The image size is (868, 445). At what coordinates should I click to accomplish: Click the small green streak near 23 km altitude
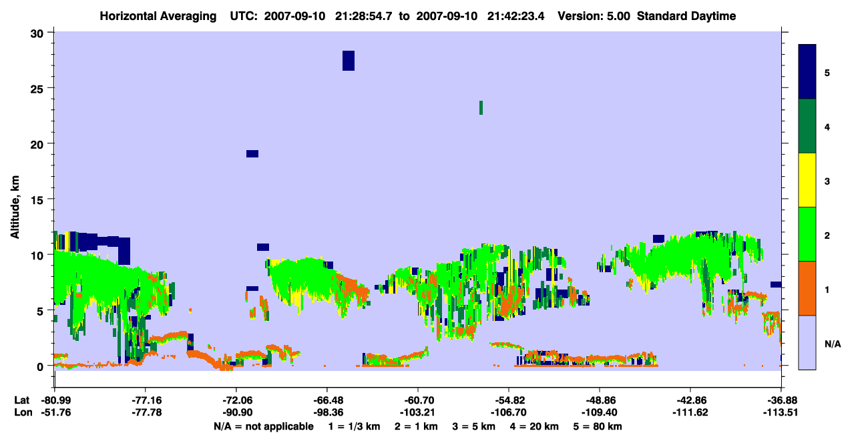pos(481,107)
